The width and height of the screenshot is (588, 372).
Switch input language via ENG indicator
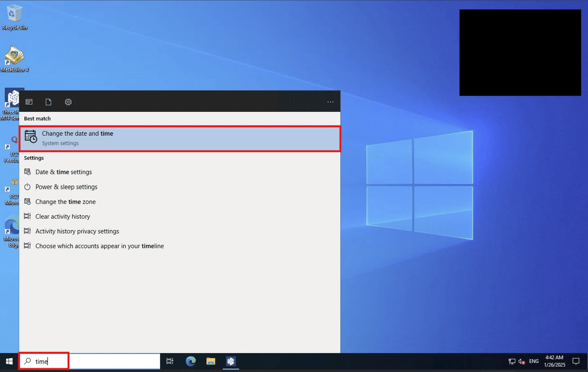point(533,361)
